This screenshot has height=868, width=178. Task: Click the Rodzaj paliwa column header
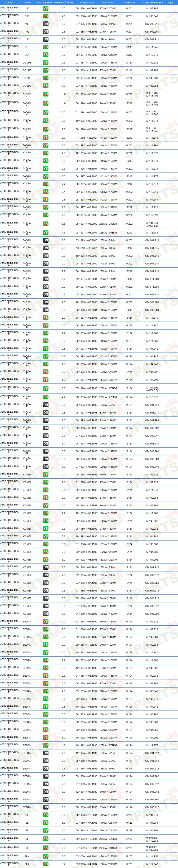coord(44,2)
